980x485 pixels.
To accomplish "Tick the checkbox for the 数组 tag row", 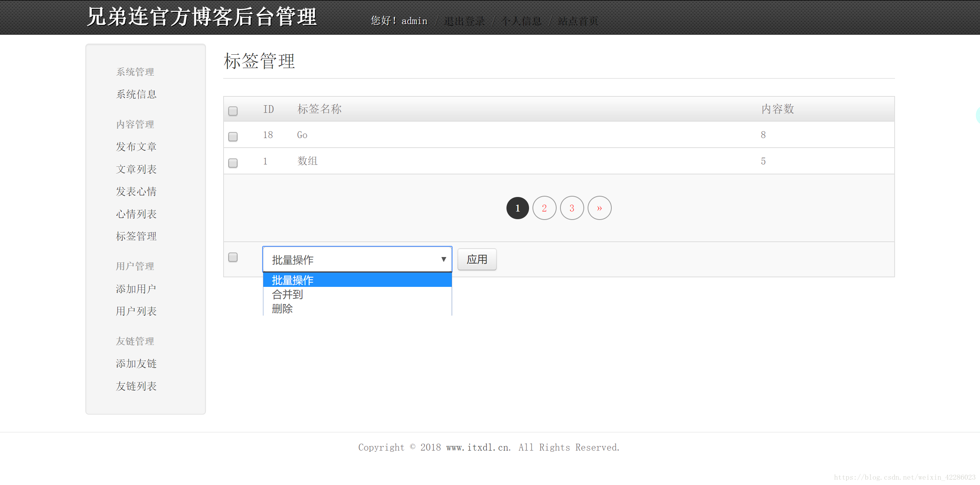I will (233, 163).
